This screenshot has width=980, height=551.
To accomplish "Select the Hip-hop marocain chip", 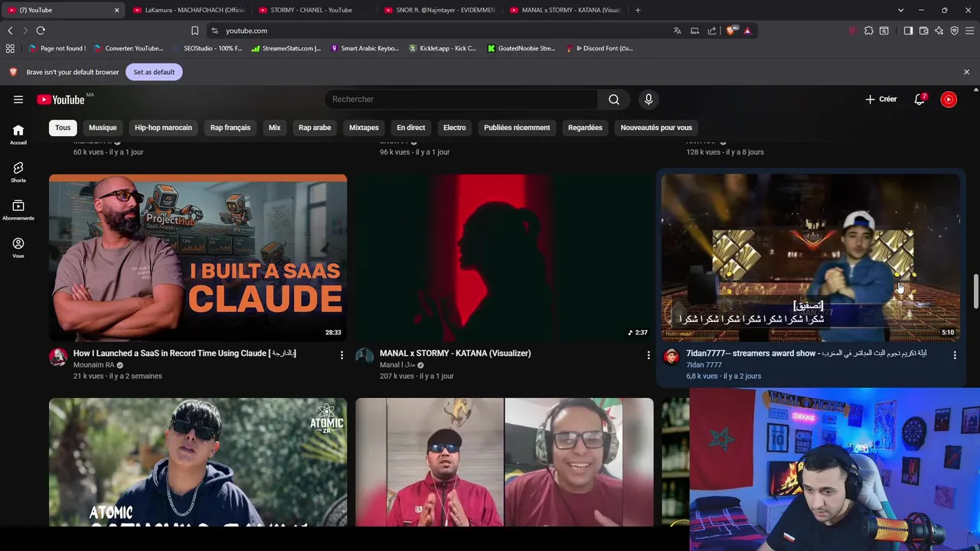I will click(x=163, y=128).
